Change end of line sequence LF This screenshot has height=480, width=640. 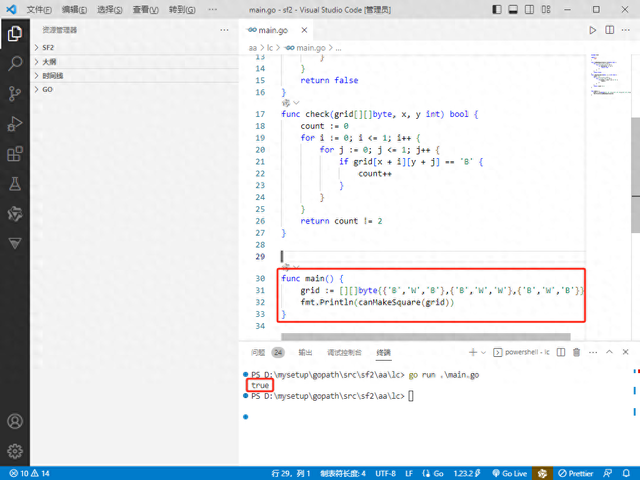(x=409, y=473)
